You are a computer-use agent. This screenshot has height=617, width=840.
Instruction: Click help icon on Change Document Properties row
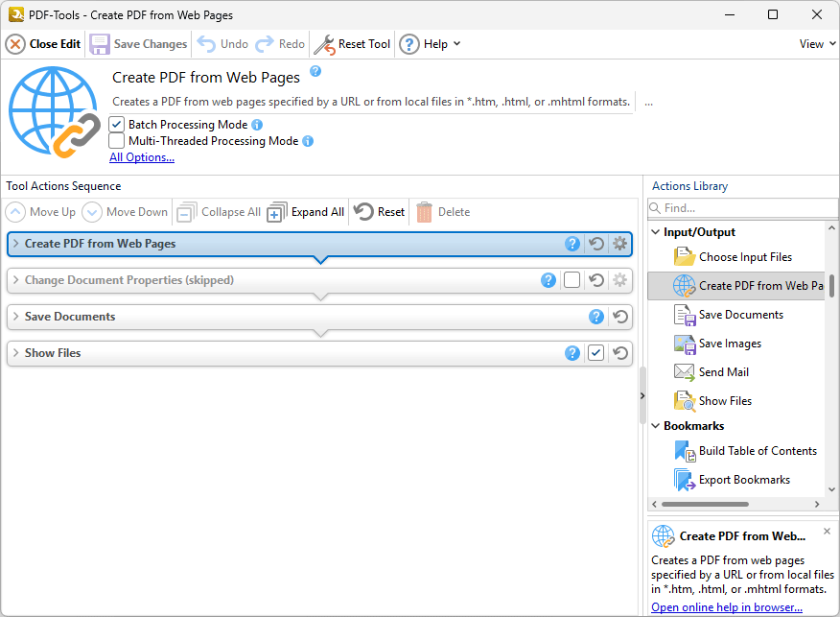point(548,280)
